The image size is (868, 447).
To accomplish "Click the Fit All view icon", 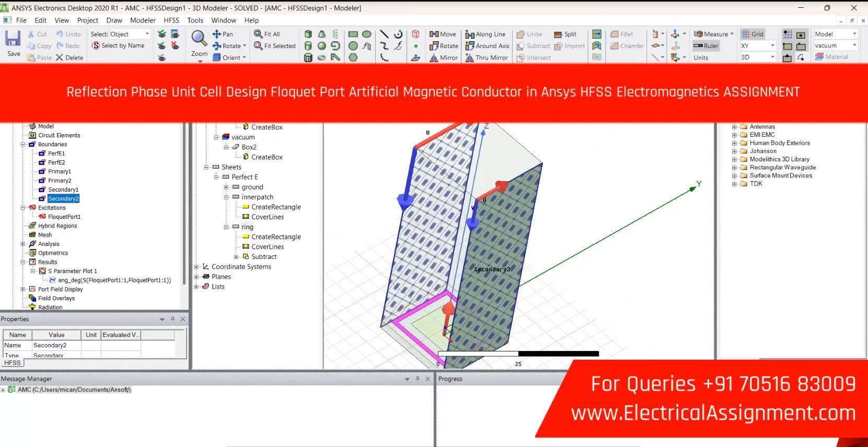I will coord(267,34).
